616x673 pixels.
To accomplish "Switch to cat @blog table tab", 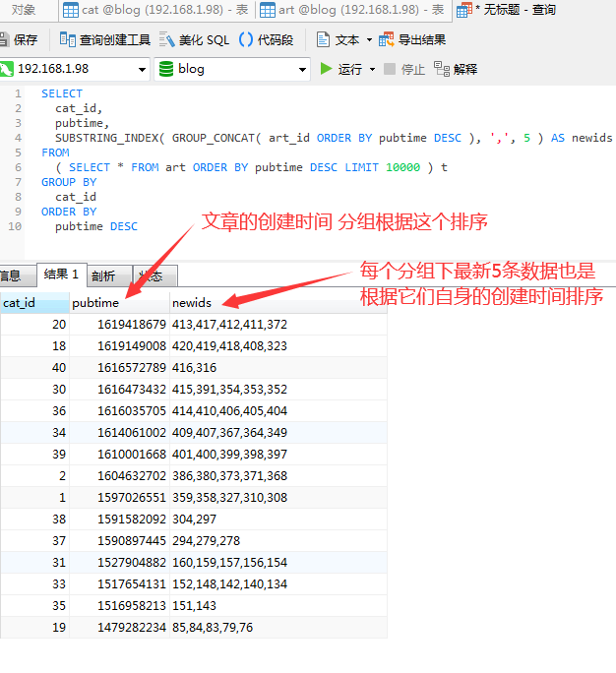I will pyautogui.click(x=155, y=10).
